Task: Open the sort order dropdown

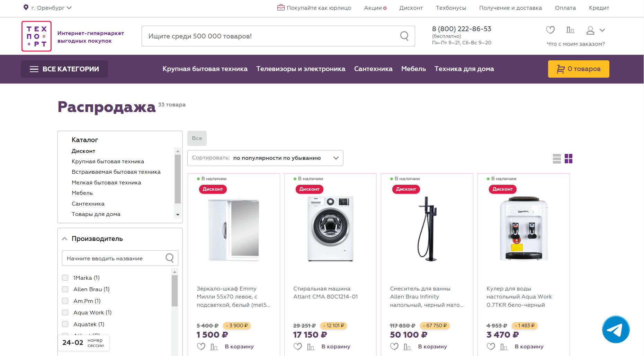Action: [265, 158]
